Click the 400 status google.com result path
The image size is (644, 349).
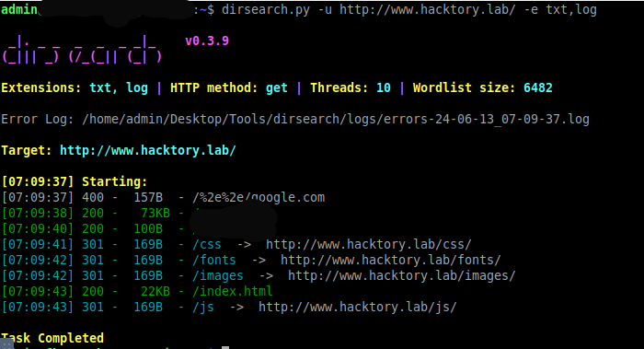(x=259, y=197)
